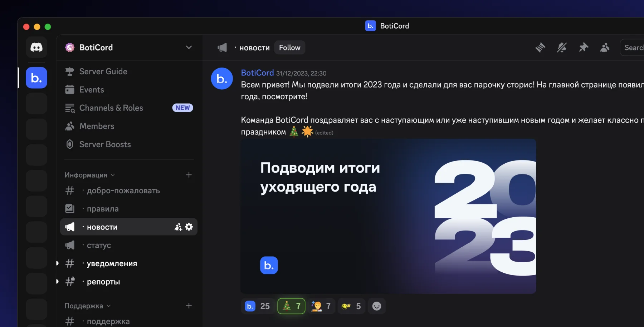This screenshot has width=644, height=327.
Task: Open the BotiCord author profile name
Action: 257,73
